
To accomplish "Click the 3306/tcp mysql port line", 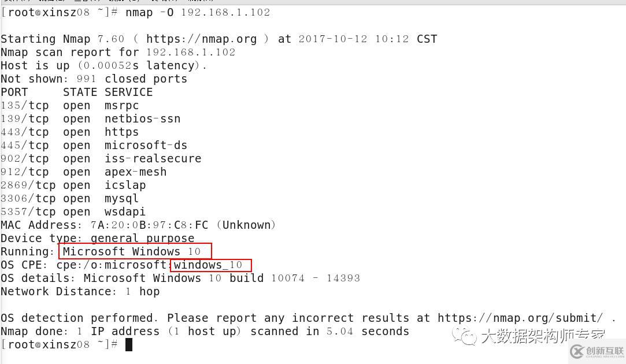I will [x=69, y=199].
